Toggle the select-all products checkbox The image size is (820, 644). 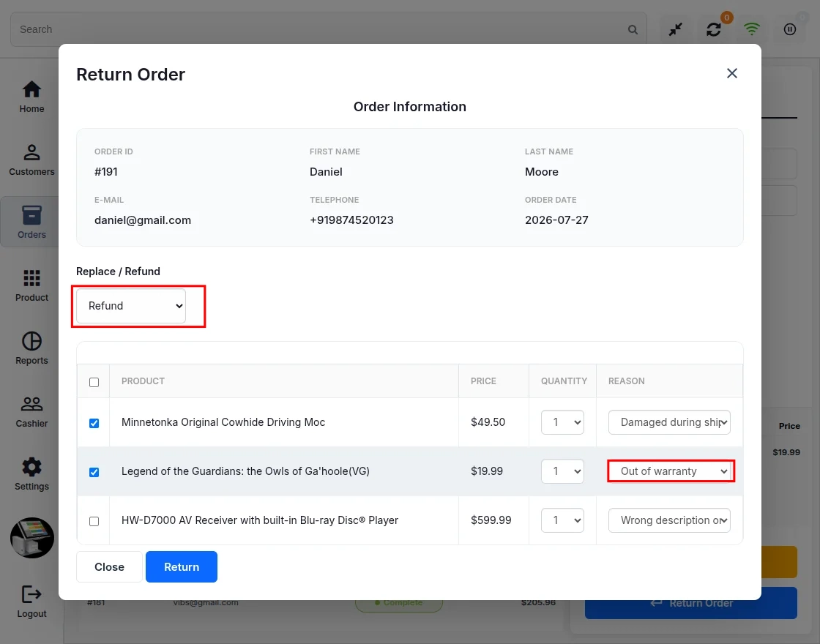(94, 382)
